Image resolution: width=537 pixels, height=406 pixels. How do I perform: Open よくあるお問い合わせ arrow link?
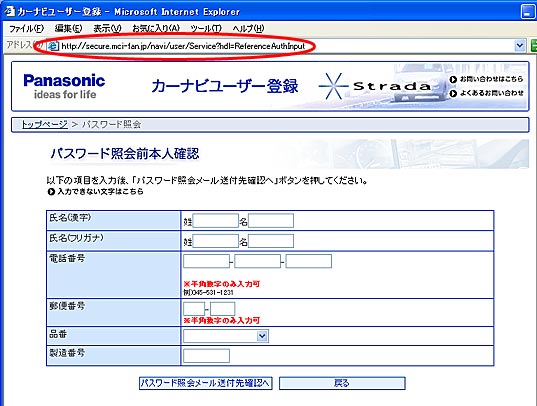(486, 93)
